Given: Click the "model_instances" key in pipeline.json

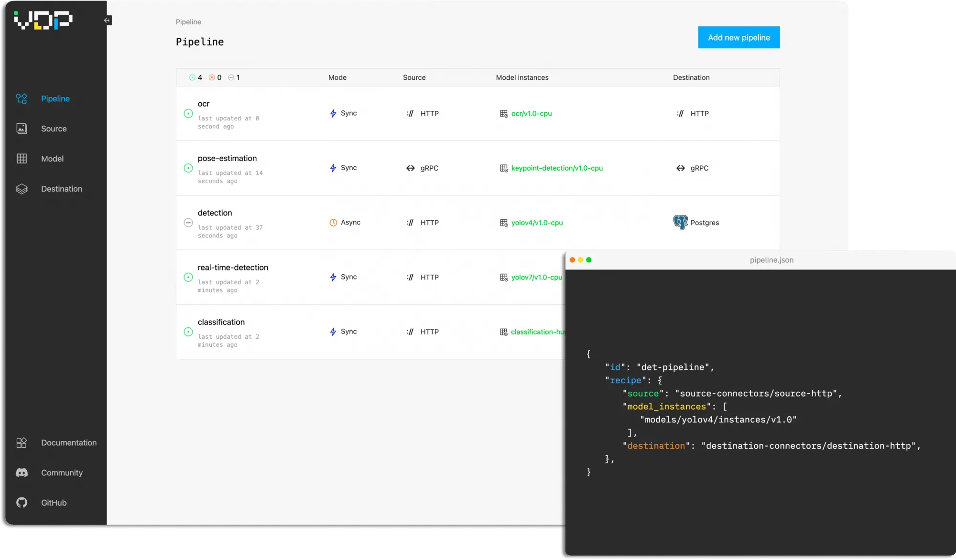Looking at the screenshot, I should [666, 407].
